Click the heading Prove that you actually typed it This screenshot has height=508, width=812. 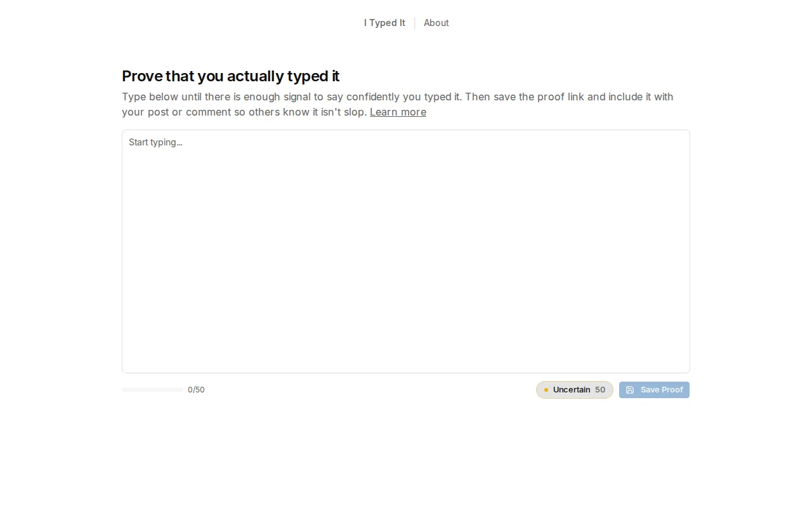click(x=231, y=76)
